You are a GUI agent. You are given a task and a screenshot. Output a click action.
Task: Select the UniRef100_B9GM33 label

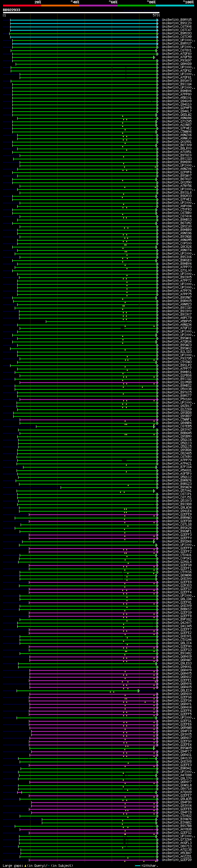tap(177, 196)
